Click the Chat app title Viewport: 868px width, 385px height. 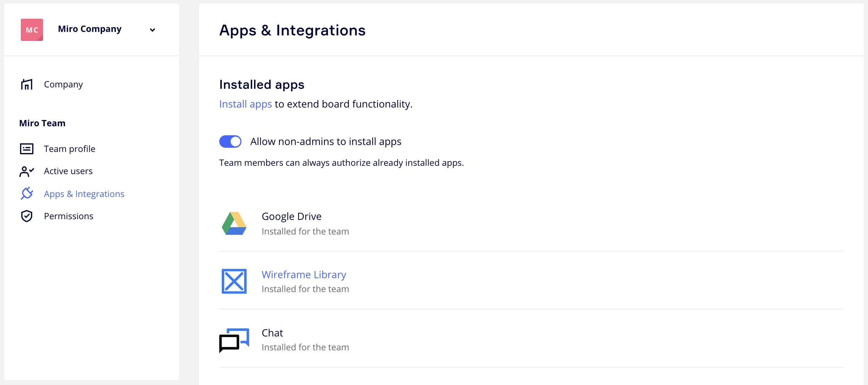point(272,333)
